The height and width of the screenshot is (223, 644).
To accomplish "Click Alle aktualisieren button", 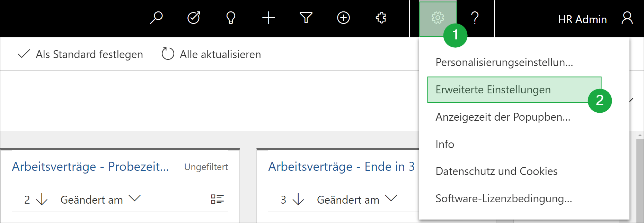I will tap(211, 54).
